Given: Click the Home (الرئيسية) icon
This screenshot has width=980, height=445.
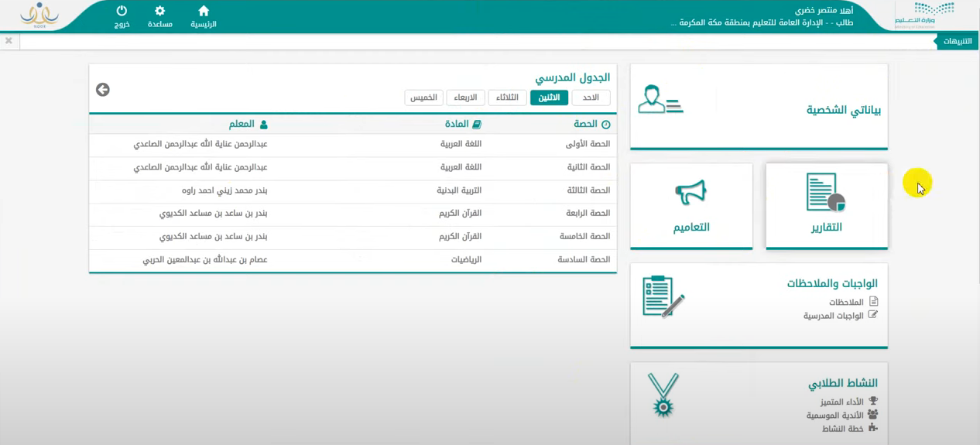Looking at the screenshot, I should pyautogui.click(x=204, y=12).
